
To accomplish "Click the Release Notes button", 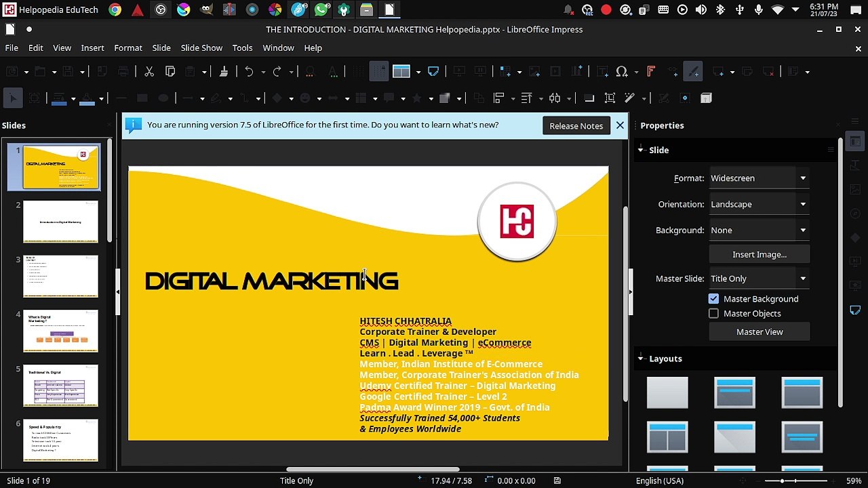I will (x=576, y=125).
